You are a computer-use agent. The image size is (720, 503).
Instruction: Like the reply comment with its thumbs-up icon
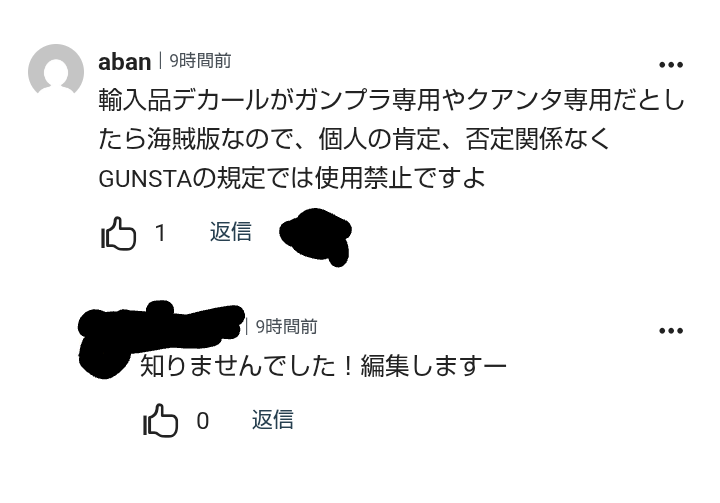click(160, 420)
